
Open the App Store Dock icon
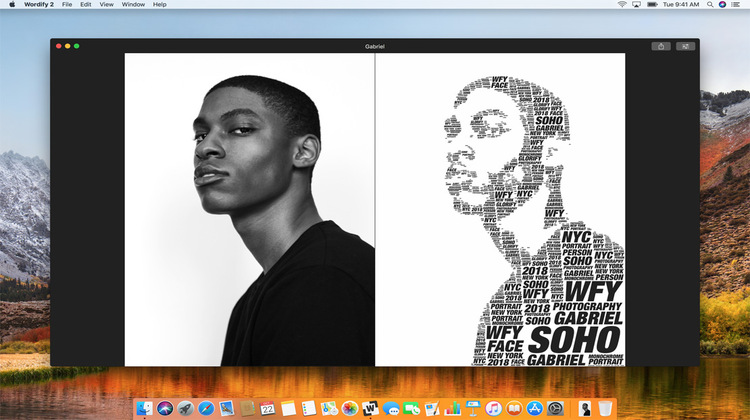point(534,409)
